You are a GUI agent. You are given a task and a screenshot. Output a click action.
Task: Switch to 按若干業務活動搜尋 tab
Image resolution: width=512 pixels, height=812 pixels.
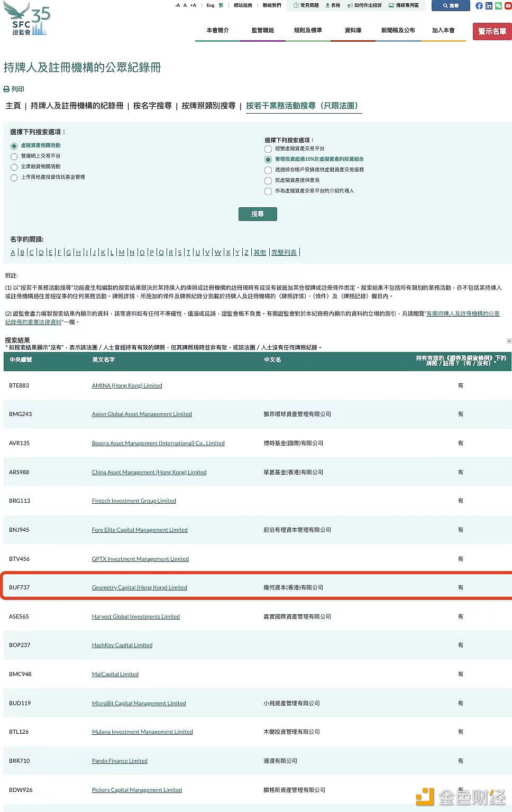click(x=304, y=106)
